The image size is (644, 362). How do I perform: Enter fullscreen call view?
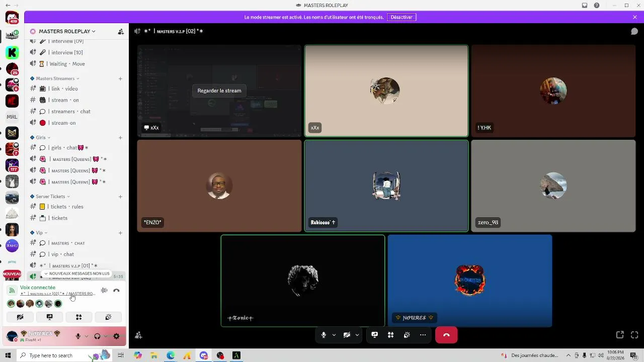tap(634, 335)
